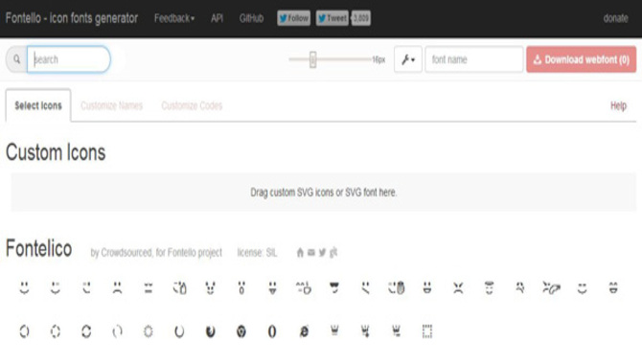
Task: Select the Chrome browser icon
Action: point(241,331)
